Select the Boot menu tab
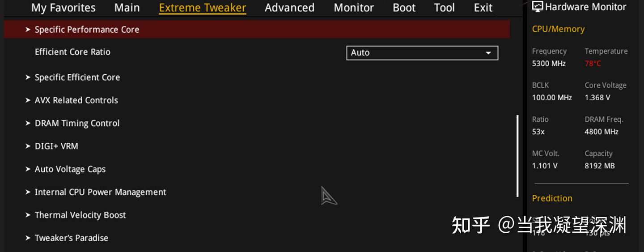This screenshot has height=252, width=644. point(404,8)
